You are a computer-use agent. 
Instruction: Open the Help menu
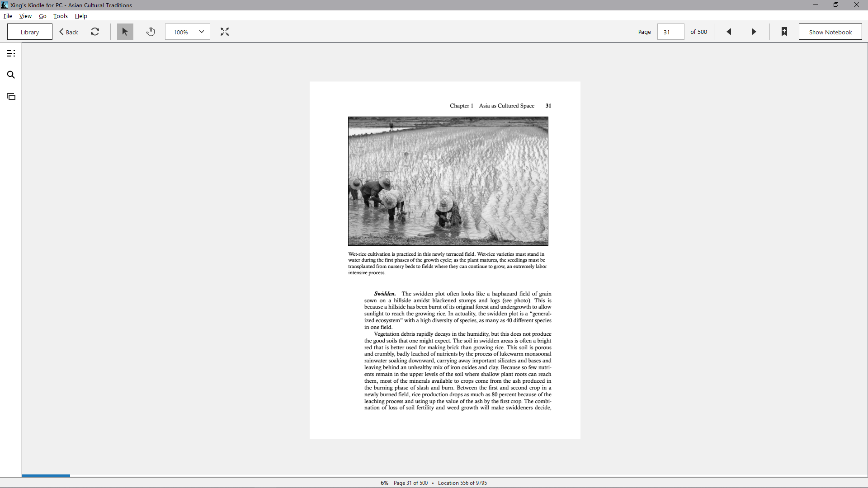pyautogui.click(x=81, y=16)
